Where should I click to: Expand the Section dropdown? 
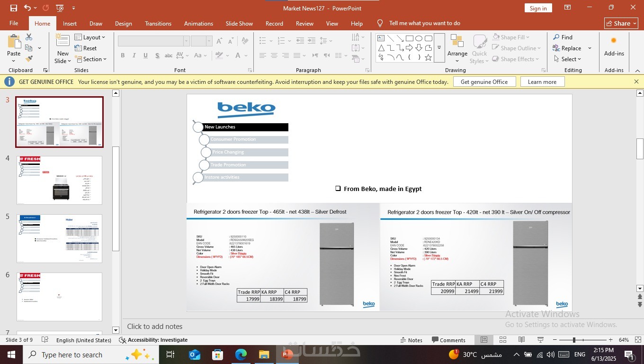pos(91,59)
